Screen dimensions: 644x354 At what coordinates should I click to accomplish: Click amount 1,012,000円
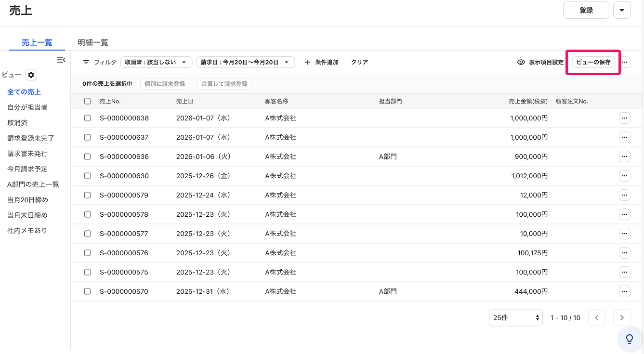529,176
